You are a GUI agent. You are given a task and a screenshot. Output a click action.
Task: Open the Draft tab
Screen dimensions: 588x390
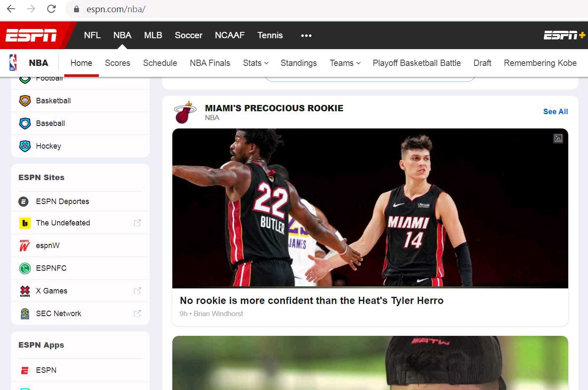tap(482, 63)
